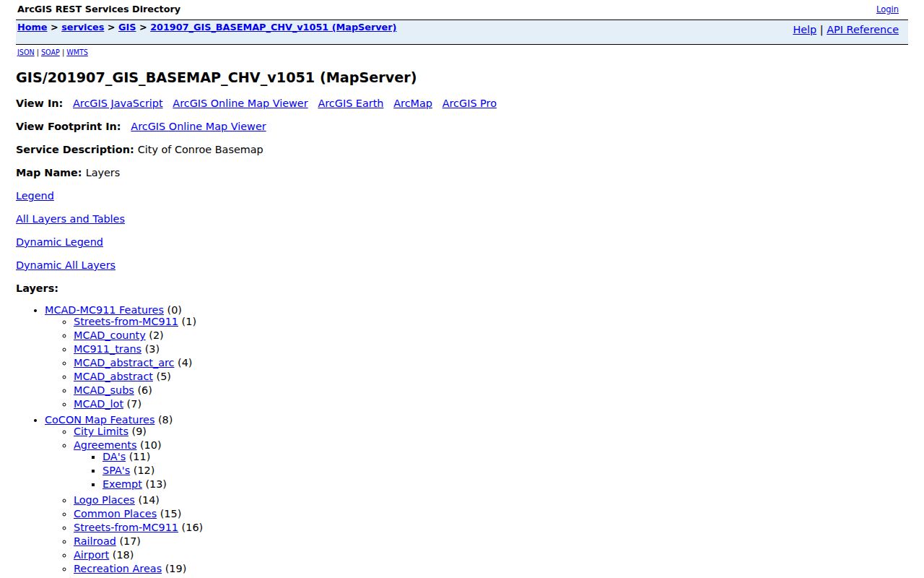The height and width of the screenshot is (578, 924).
Task: View the SOAP format link
Action: (51, 53)
